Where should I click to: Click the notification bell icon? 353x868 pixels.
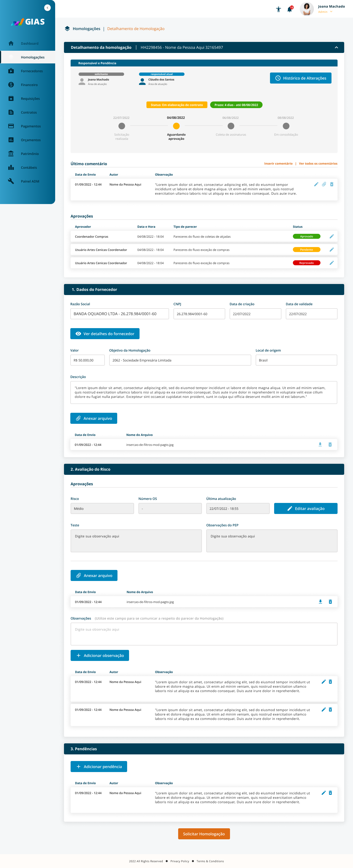pos(289,9)
